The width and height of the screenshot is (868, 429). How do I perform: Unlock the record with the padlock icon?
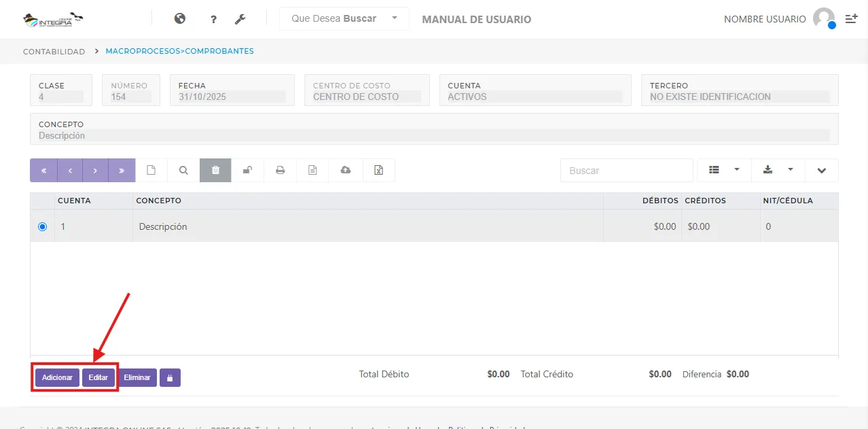[x=247, y=170]
